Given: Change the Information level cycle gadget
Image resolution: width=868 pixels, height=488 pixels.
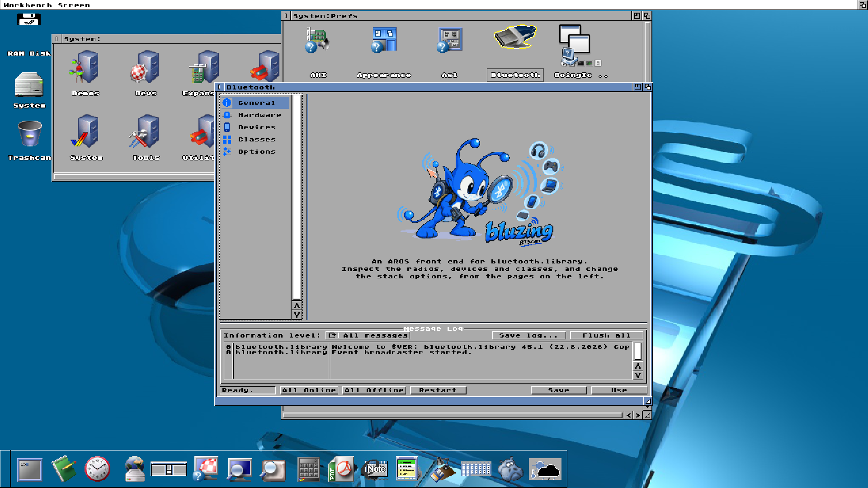Looking at the screenshot, I should pyautogui.click(x=368, y=335).
